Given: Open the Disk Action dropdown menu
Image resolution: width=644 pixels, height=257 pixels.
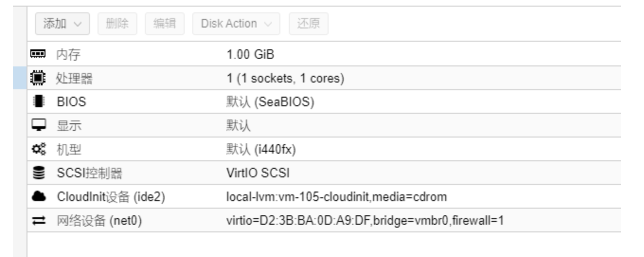Looking at the screenshot, I should point(236,24).
